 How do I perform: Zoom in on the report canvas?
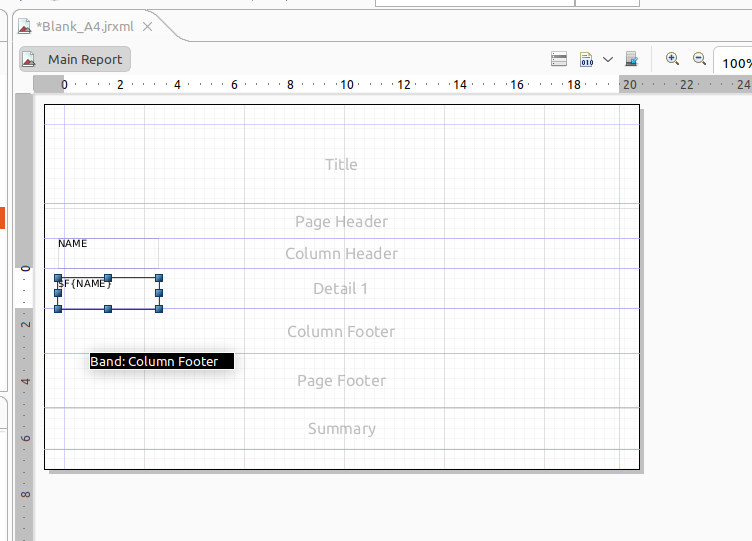point(672,60)
